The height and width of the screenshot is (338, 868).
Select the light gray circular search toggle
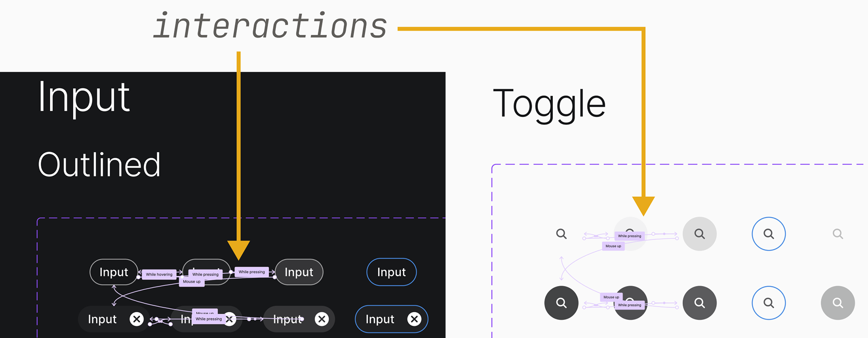(699, 234)
